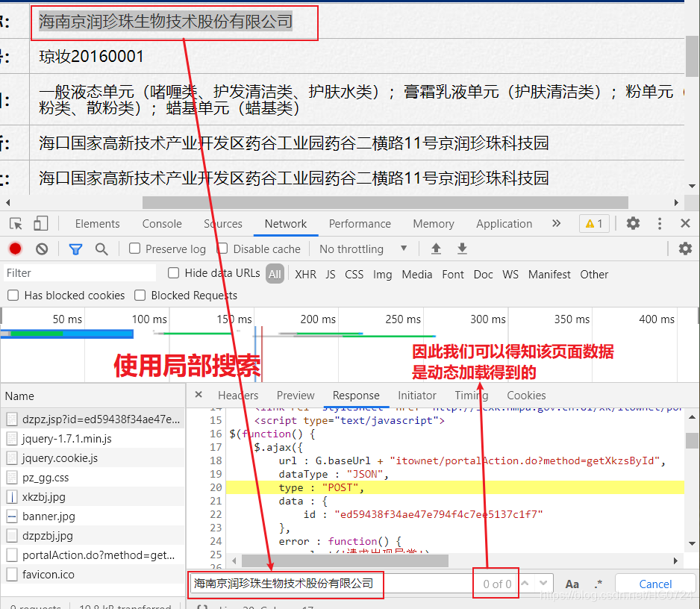Open the Timing tab of request
Screen dimensions: 700x609
pyautogui.click(x=472, y=395)
